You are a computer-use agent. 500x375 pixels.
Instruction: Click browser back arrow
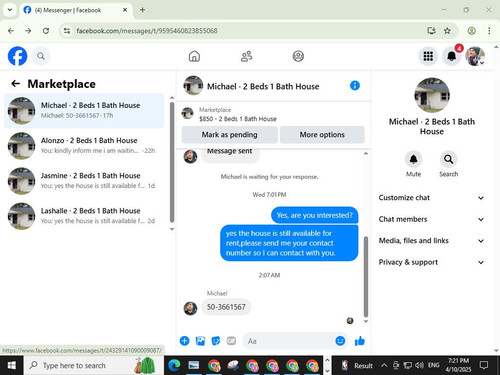(x=11, y=31)
